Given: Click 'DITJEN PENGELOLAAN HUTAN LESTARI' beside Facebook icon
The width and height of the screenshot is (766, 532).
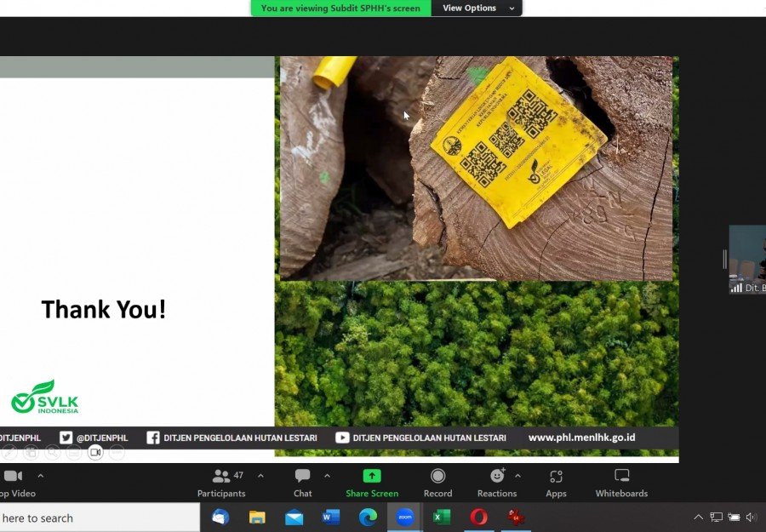Looking at the screenshot, I should point(240,438).
